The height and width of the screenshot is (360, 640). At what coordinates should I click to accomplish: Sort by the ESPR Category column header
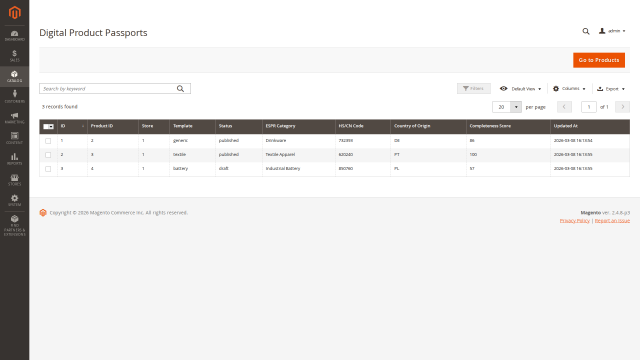coord(299,126)
